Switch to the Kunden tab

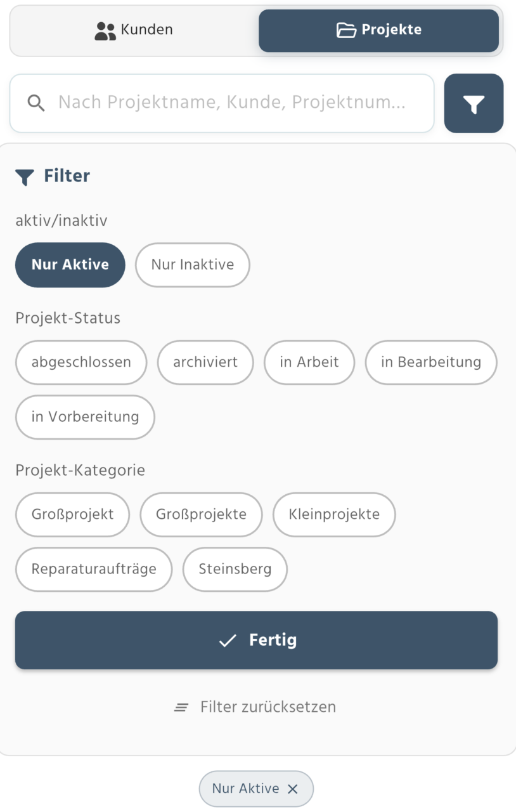[134, 30]
